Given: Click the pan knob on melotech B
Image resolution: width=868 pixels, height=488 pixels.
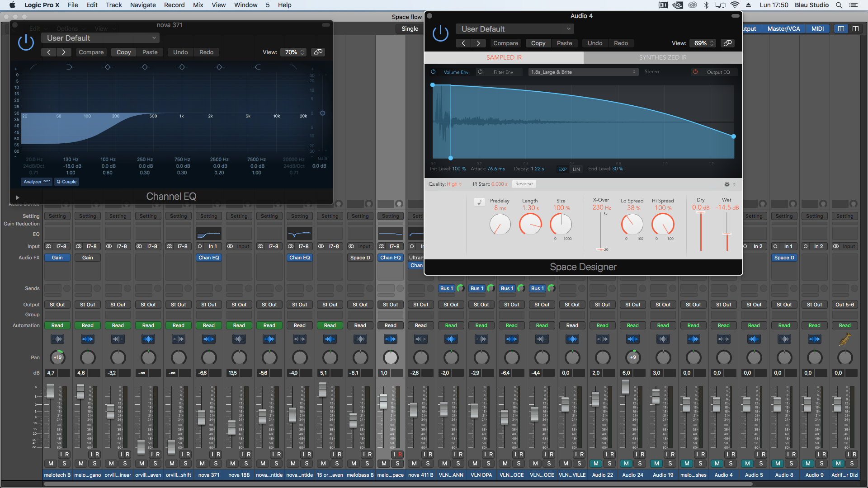Looking at the screenshot, I should [57, 357].
